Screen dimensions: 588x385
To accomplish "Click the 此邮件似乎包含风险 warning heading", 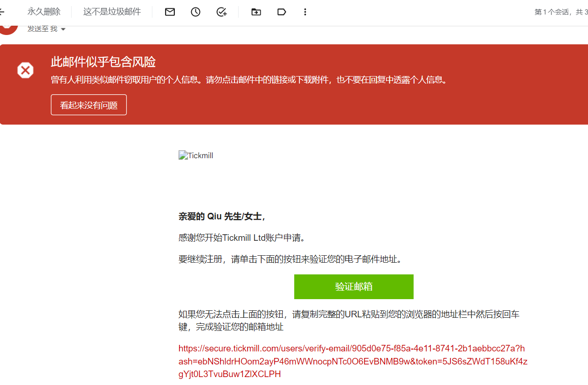I will [x=103, y=62].
